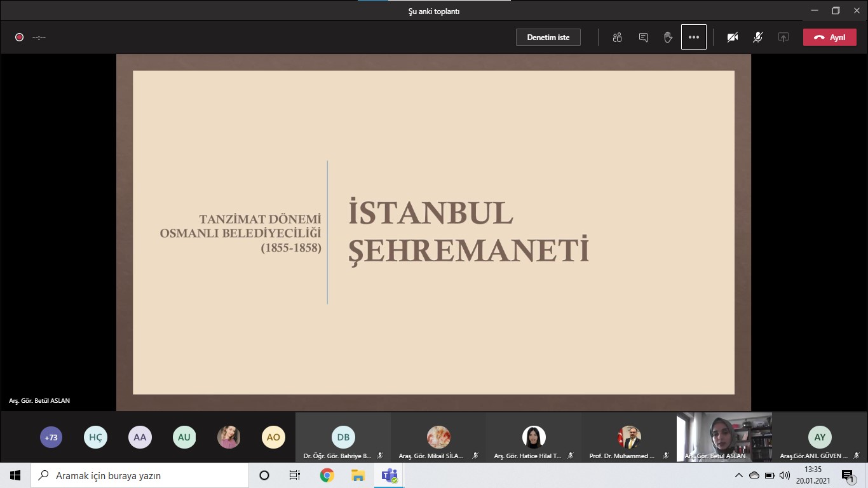Unmute the microphone
The width and height of the screenshot is (868, 488).
click(758, 37)
